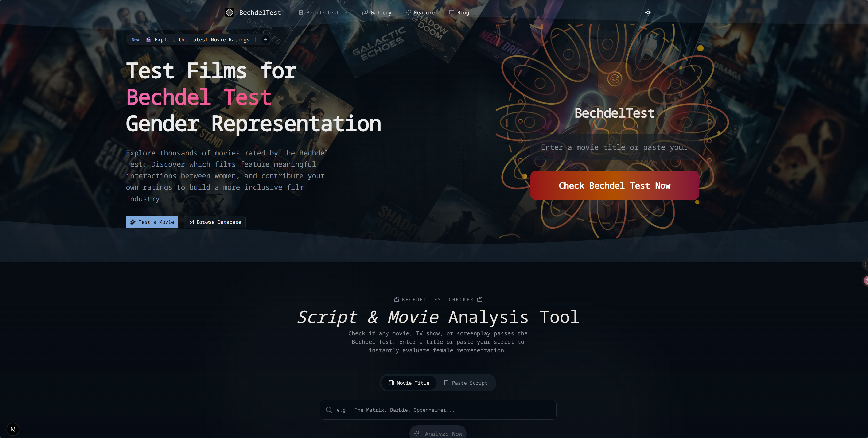Image resolution: width=868 pixels, height=438 pixels.
Task: Select the Paste Script tab
Action: 465,383
